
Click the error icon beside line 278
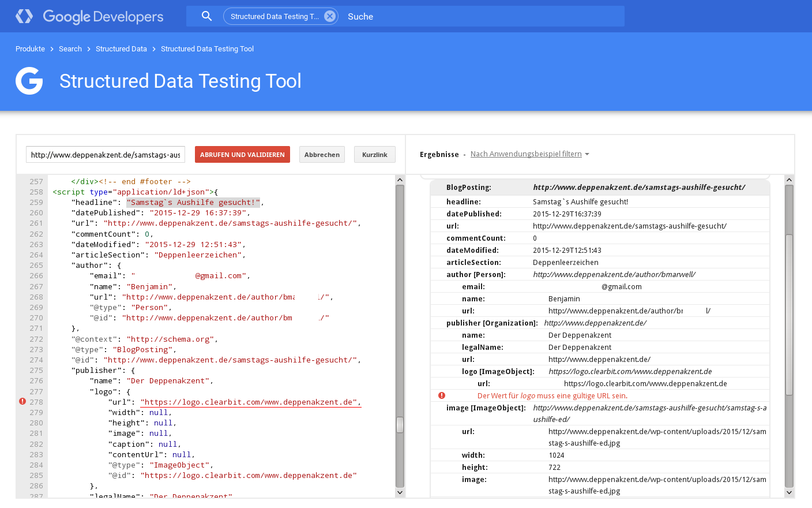[x=22, y=401]
